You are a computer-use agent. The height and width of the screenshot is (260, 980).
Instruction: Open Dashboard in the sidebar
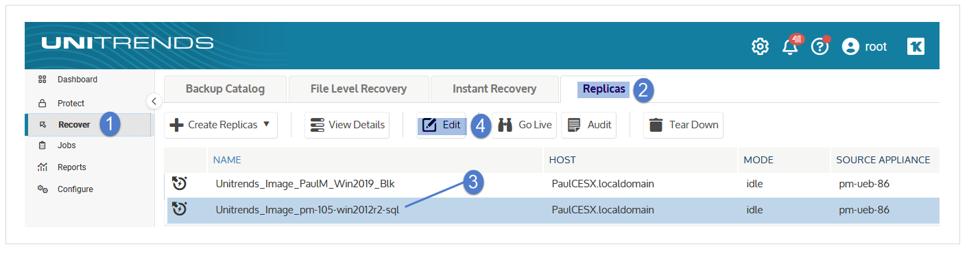[x=77, y=80]
